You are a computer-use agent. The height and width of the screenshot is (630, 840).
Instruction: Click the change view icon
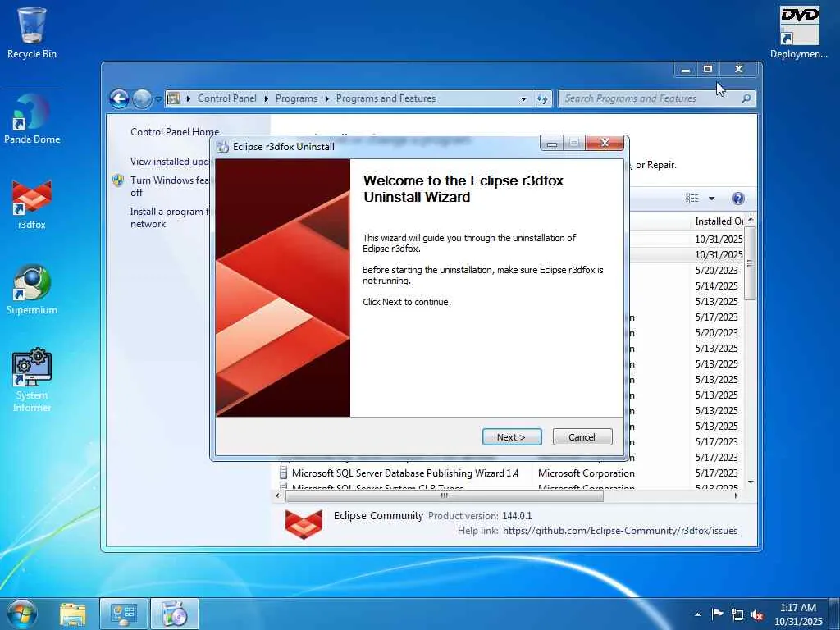point(692,199)
